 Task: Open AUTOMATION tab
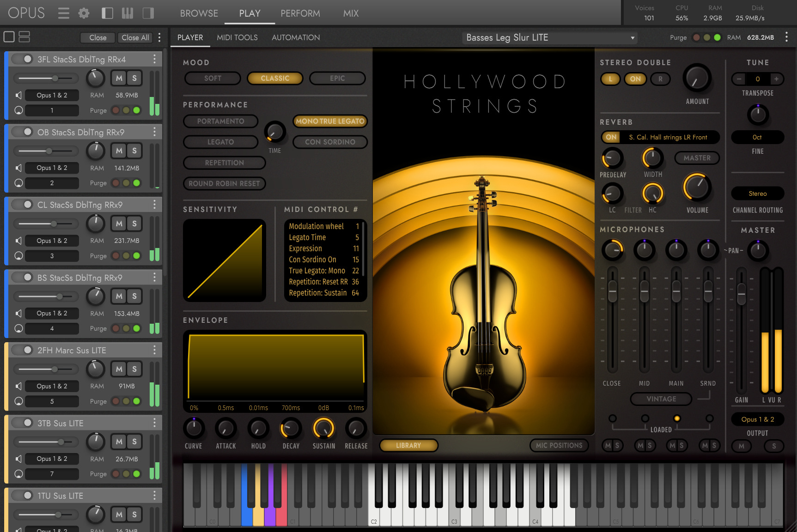296,37
